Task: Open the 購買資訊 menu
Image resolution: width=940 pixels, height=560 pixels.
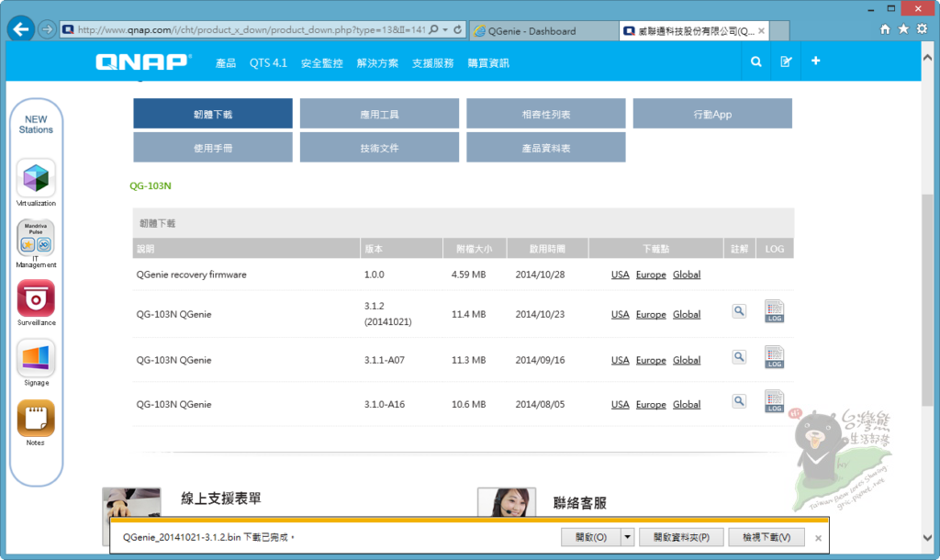Action: [488, 63]
